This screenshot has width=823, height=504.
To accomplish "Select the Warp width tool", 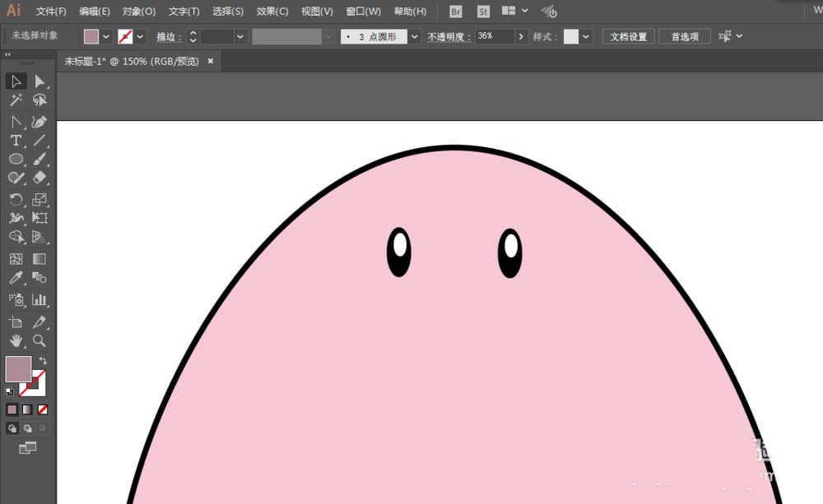I will [16, 218].
